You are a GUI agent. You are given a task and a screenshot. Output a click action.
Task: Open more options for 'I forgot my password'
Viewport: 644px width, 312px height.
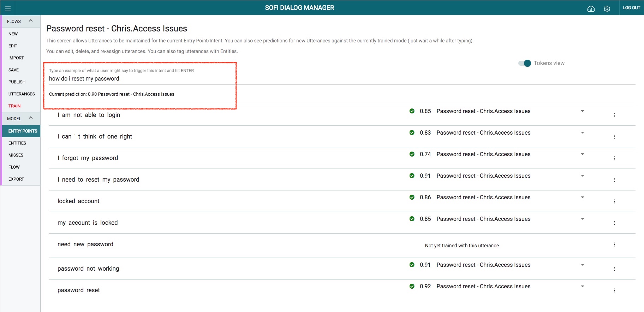[614, 158]
